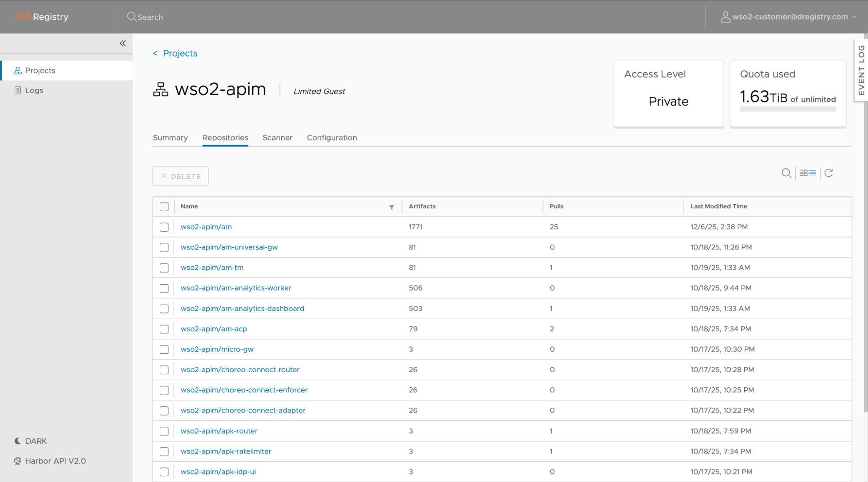Viewport: 868px width, 482px height.
Task: Open the user account dropdown
Action: (789, 17)
